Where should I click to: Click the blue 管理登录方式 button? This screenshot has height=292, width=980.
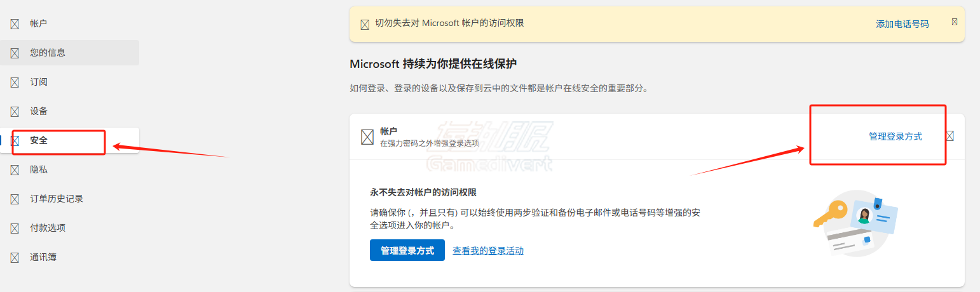tap(407, 250)
